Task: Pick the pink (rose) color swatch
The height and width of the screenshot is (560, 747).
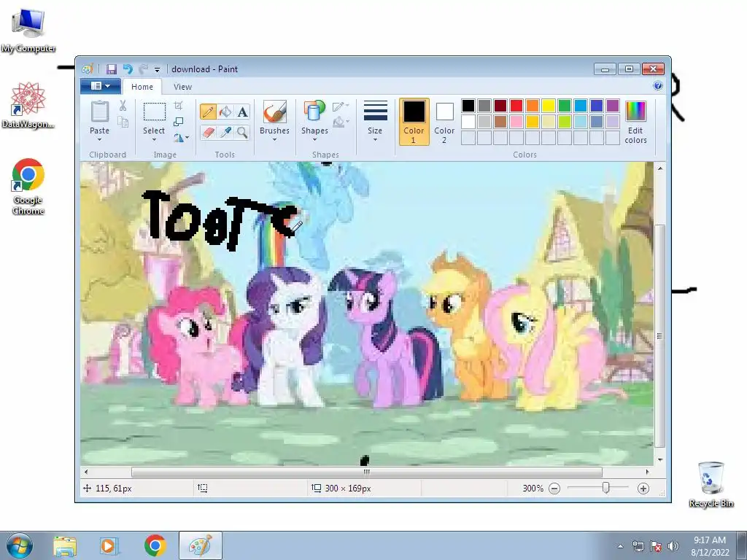Action: point(516,122)
